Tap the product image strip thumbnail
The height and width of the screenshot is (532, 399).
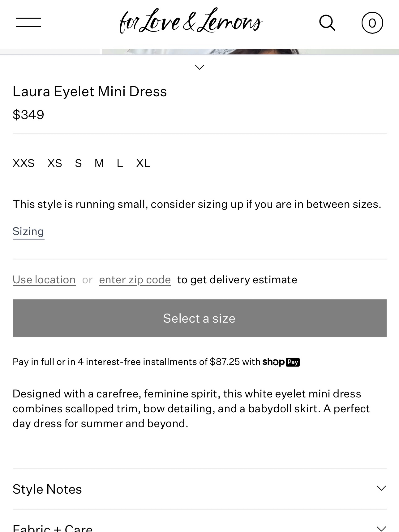250,51
